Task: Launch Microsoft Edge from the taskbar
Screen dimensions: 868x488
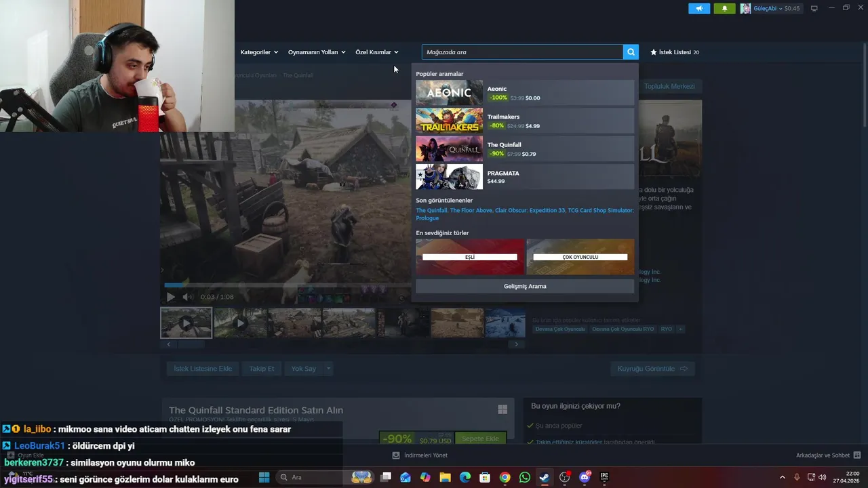Action: tap(465, 477)
